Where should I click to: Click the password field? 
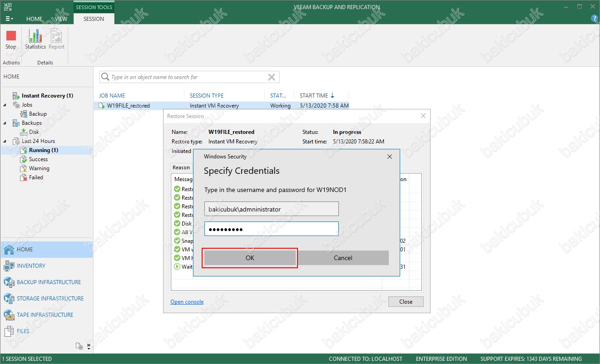[x=272, y=229]
